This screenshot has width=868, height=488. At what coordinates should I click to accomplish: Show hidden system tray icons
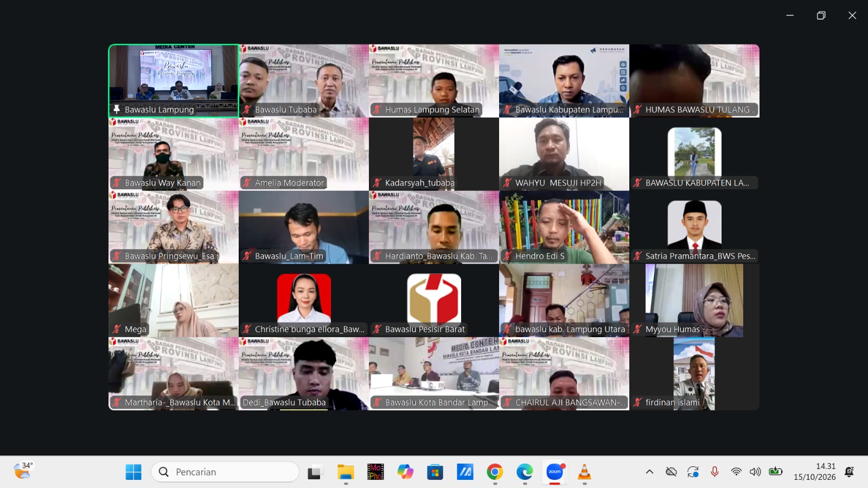point(649,472)
